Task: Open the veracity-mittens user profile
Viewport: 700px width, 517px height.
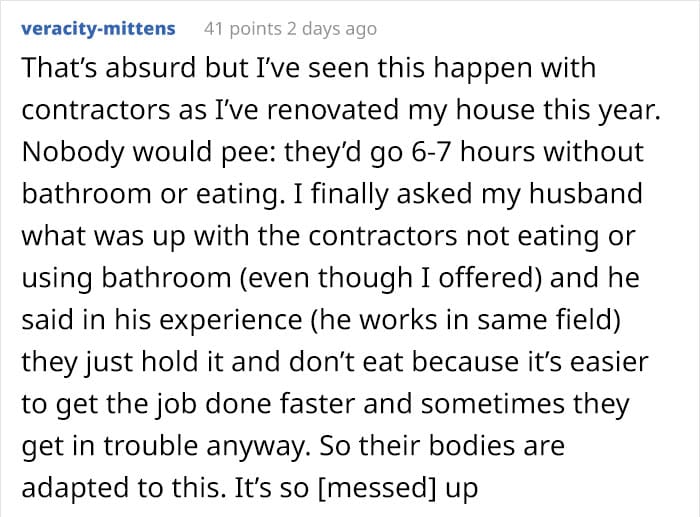Action: (x=98, y=29)
